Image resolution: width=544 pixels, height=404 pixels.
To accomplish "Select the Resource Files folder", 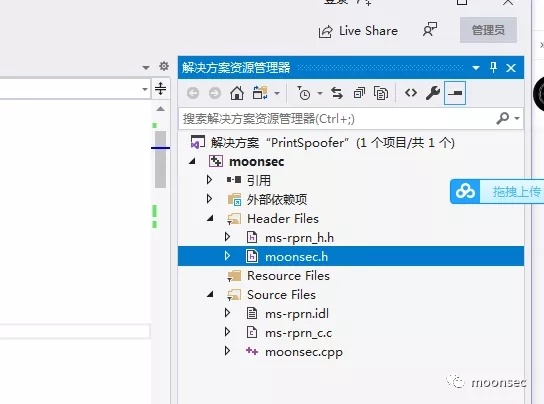I will tap(288, 276).
